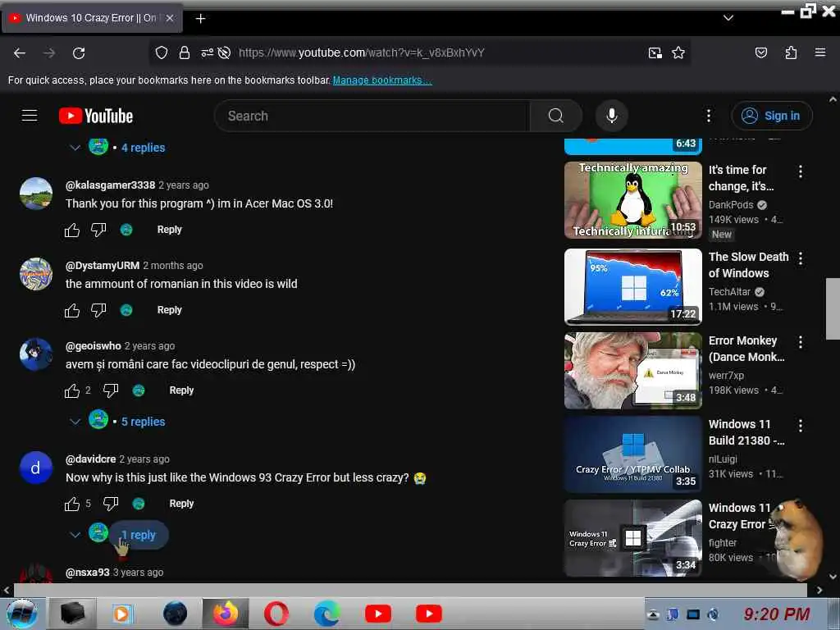Open options menu for The Slow Death of Windows
This screenshot has width=840, height=630.
[801, 258]
